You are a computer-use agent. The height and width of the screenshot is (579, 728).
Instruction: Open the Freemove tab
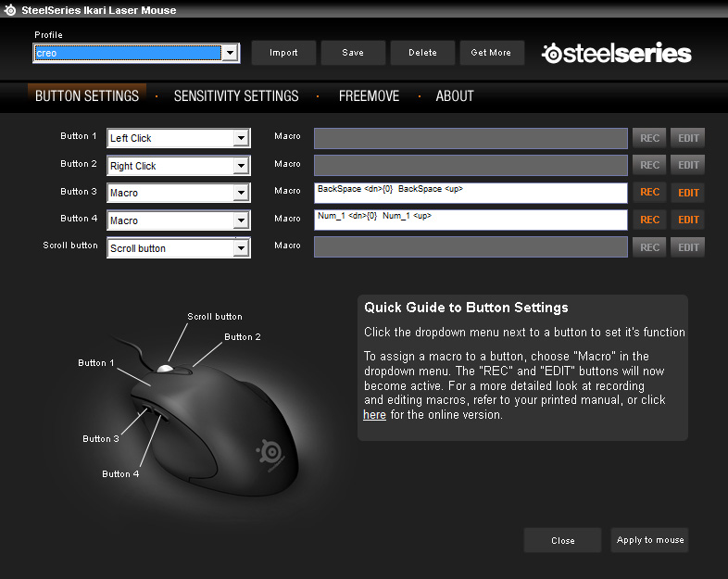pos(370,96)
